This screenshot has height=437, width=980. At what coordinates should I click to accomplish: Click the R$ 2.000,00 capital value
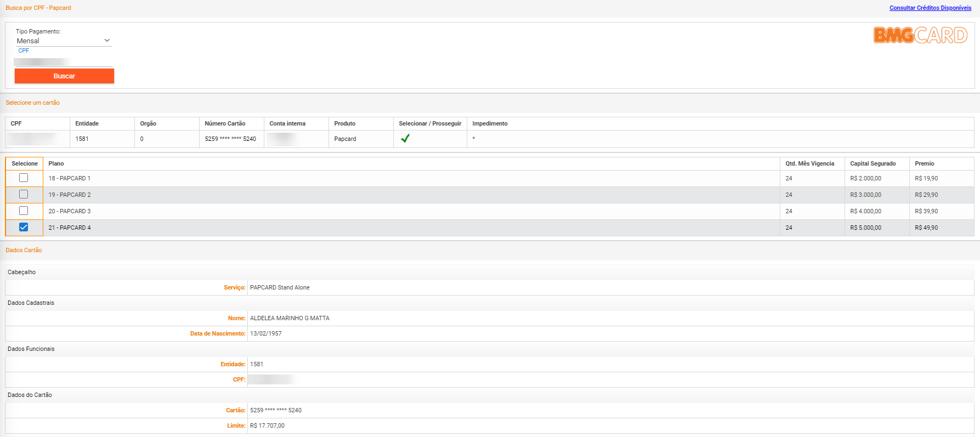(865, 178)
